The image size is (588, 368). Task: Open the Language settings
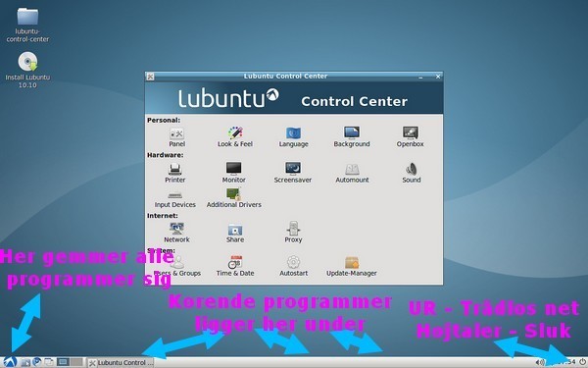(293, 137)
